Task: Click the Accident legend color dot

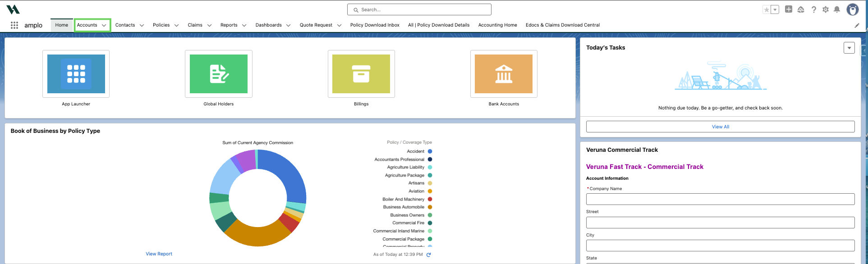Action: [x=430, y=151]
